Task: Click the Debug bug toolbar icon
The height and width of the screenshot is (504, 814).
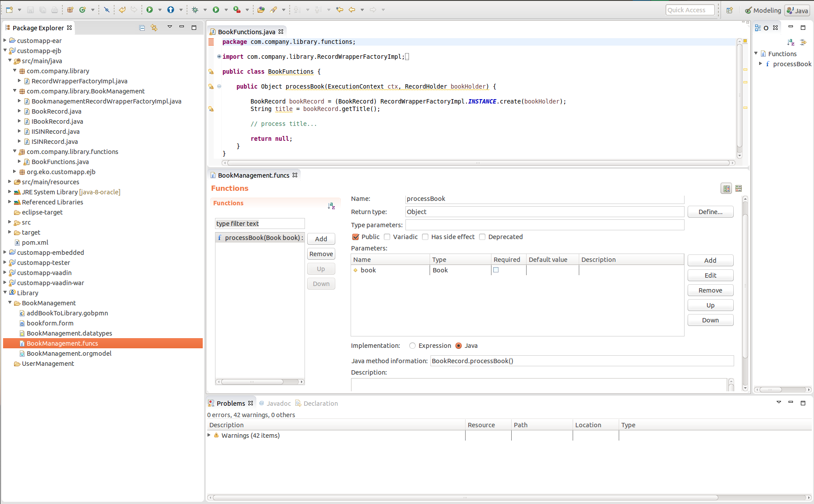Action: (195, 10)
